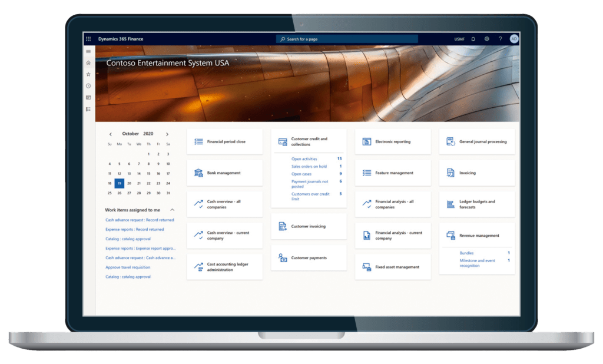Open Approve travel requisition work item
This screenshot has height=364, width=603.
coord(128,267)
